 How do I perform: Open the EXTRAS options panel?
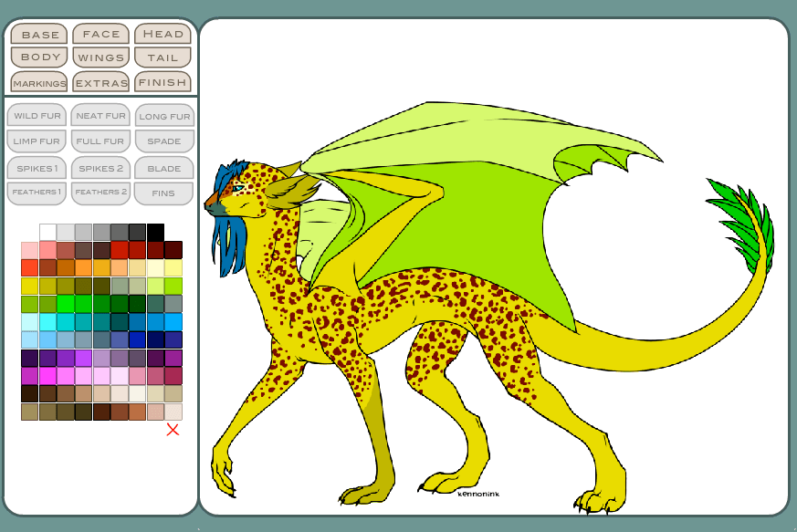pyautogui.click(x=100, y=82)
